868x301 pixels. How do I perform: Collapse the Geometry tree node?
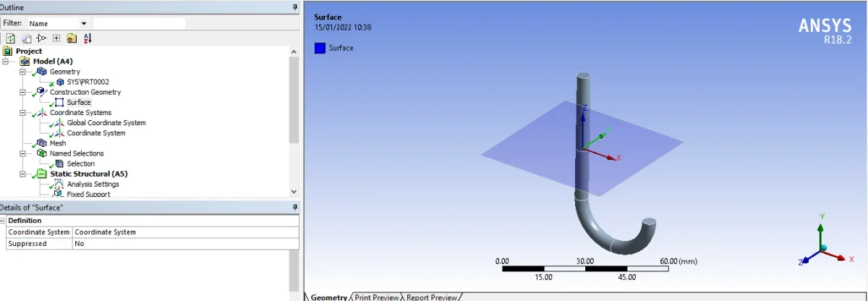pyautogui.click(x=22, y=72)
